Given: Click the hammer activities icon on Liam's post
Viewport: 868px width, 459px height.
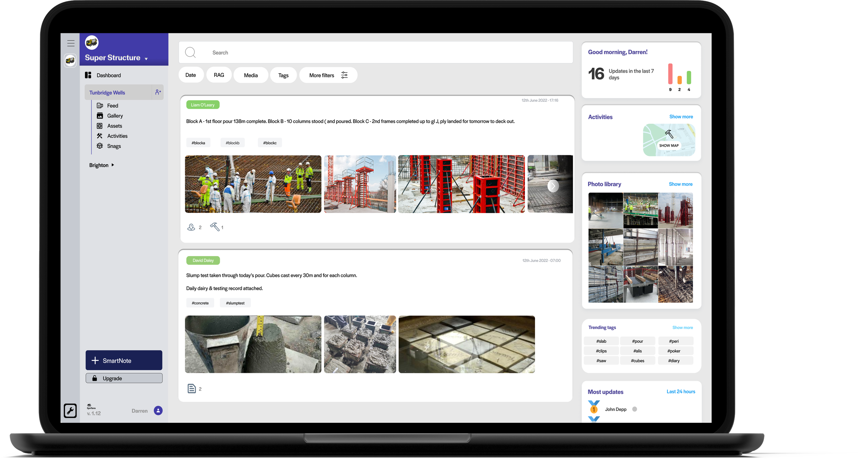Looking at the screenshot, I should pos(215,227).
